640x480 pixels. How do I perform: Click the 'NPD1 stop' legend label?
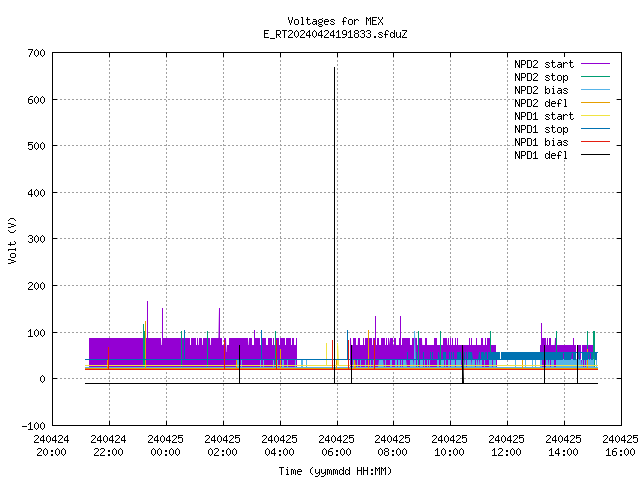tap(541, 129)
